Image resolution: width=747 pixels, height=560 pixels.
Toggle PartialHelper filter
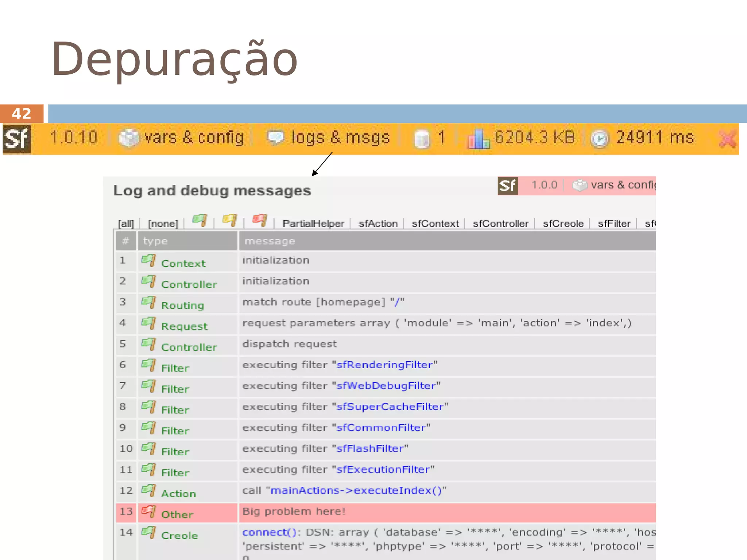point(313,223)
